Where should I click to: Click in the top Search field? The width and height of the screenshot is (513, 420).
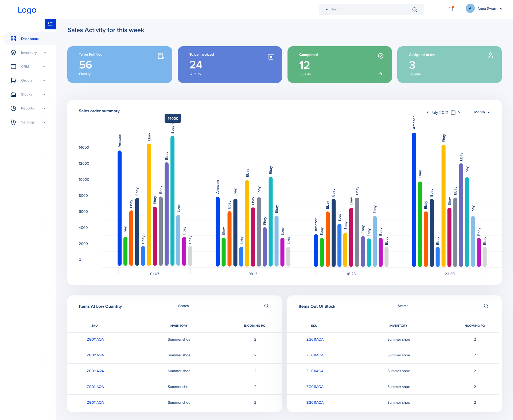371,9
